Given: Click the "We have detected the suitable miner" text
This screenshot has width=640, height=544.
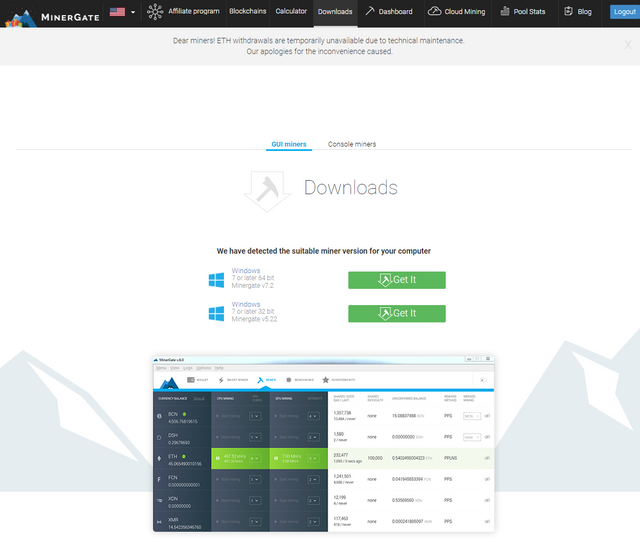Looking at the screenshot, I should [324, 251].
